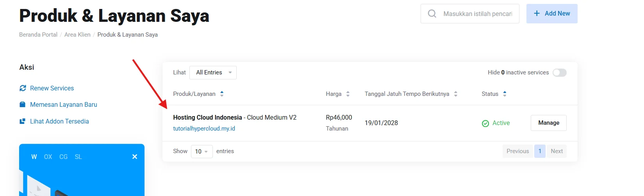Click the plus icon in Add New
644x196 pixels.
click(537, 13)
